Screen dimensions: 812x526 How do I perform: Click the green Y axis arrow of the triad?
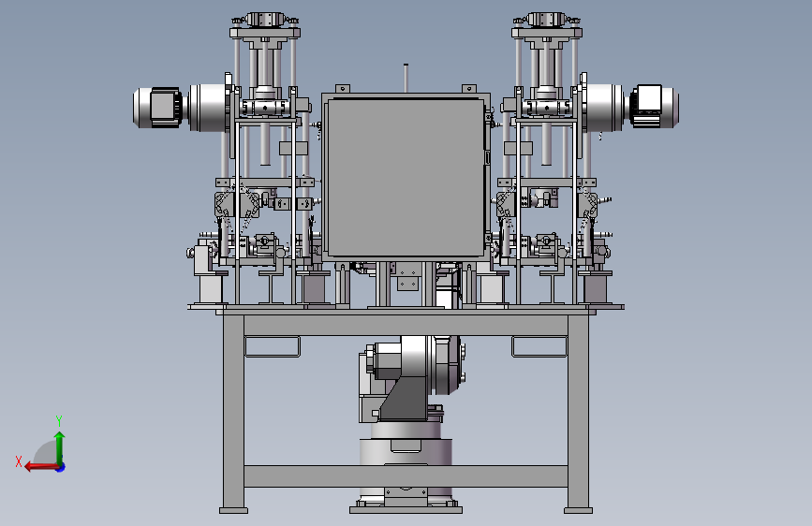[60, 447]
